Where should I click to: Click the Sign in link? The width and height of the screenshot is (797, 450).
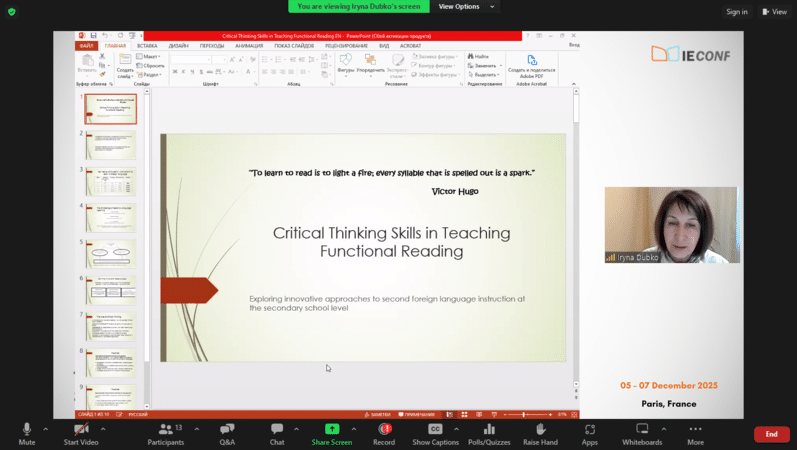pos(737,12)
